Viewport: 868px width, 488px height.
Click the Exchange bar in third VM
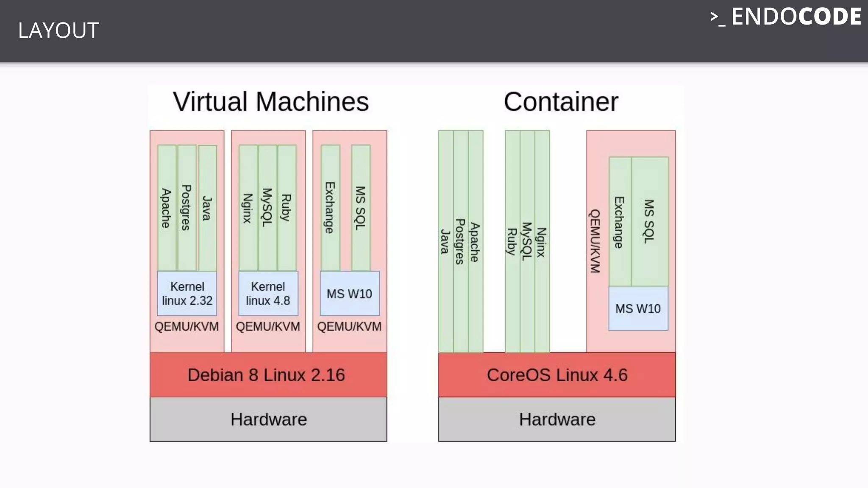point(330,208)
